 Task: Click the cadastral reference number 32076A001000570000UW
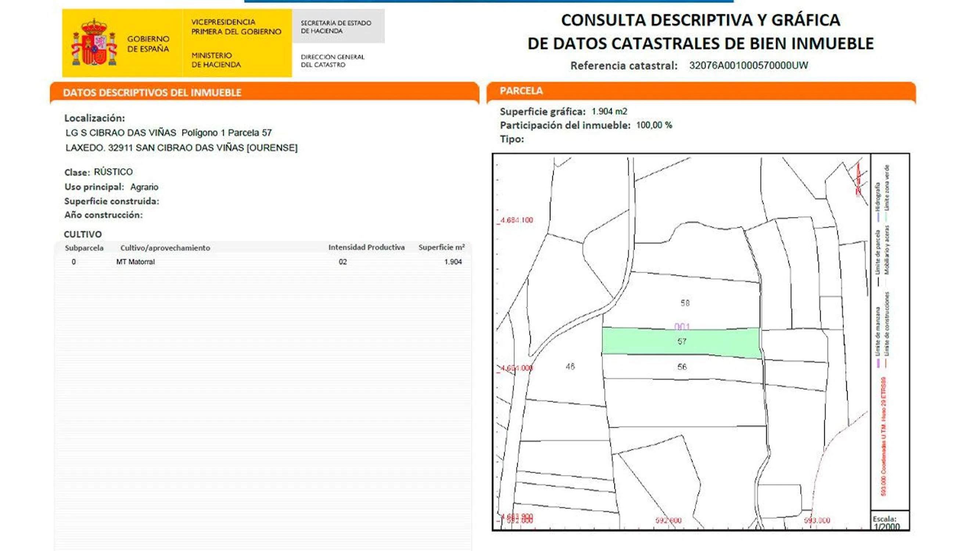[x=748, y=65]
